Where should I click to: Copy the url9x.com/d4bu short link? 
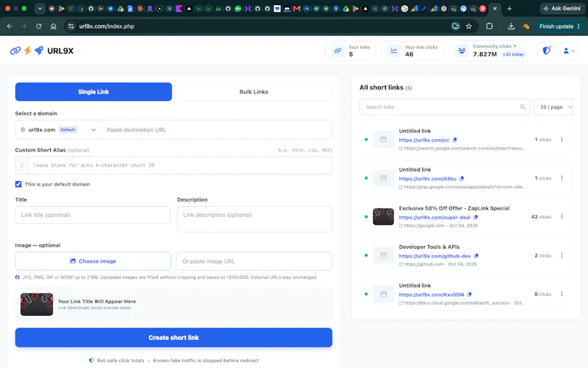[462, 178]
